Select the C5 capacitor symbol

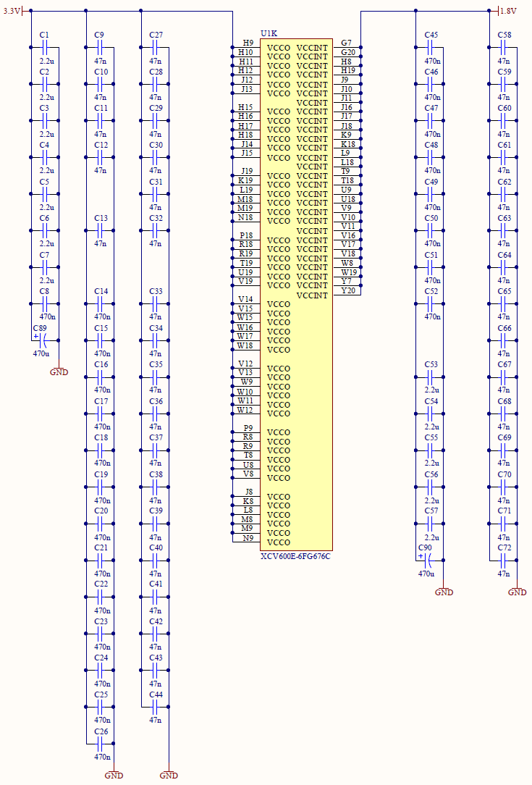click(x=45, y=194)
